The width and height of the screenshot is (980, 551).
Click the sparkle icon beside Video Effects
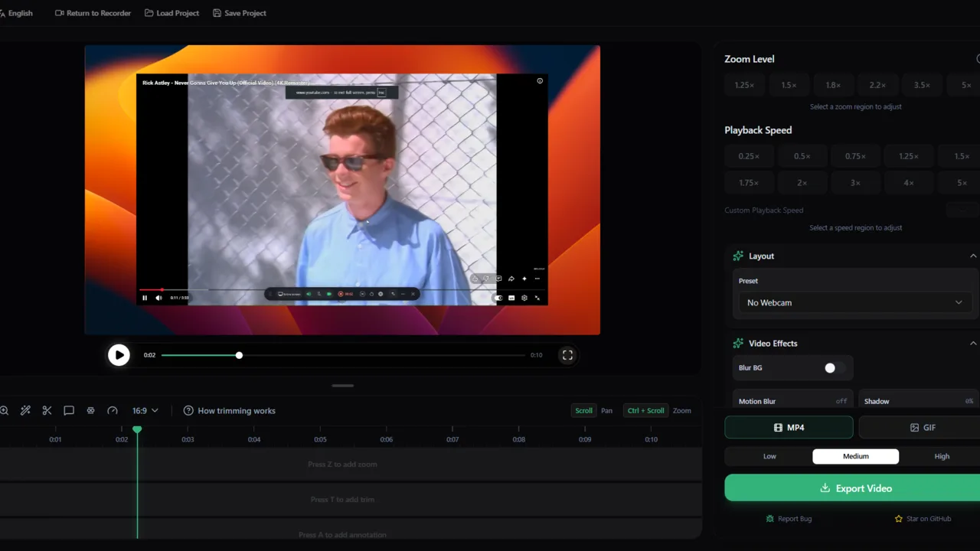tap(738, 344)
